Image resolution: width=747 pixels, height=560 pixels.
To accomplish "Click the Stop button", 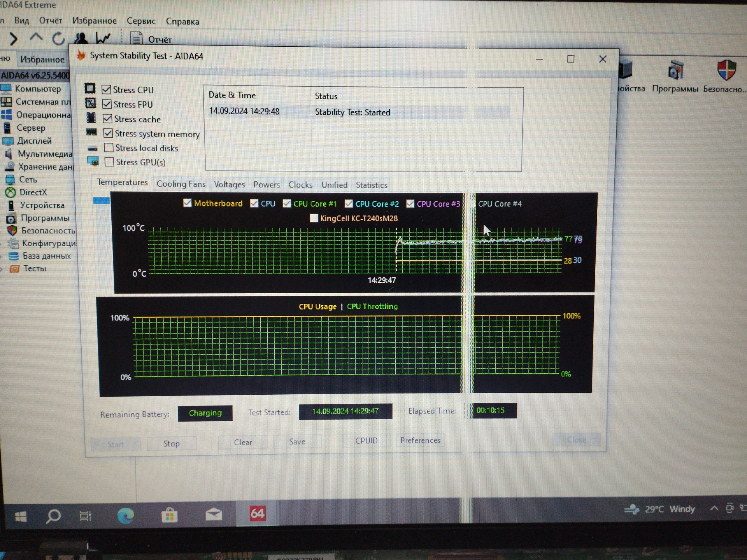I will [x=172, y=443].
